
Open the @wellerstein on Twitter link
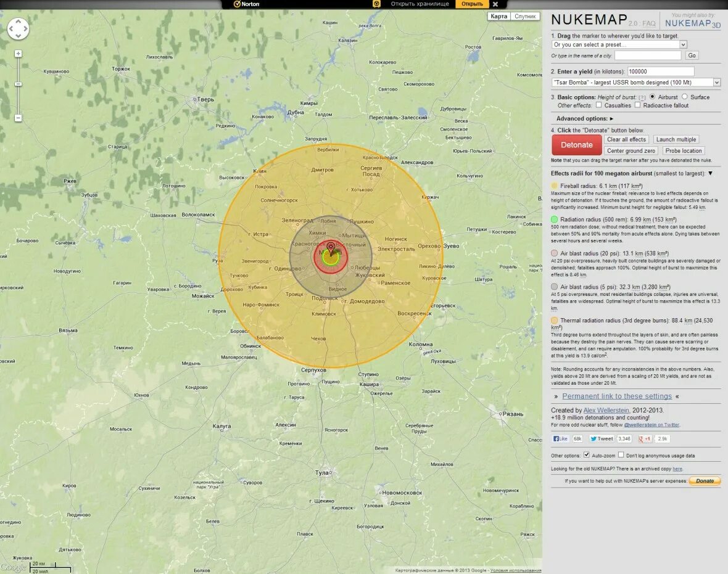651,425
